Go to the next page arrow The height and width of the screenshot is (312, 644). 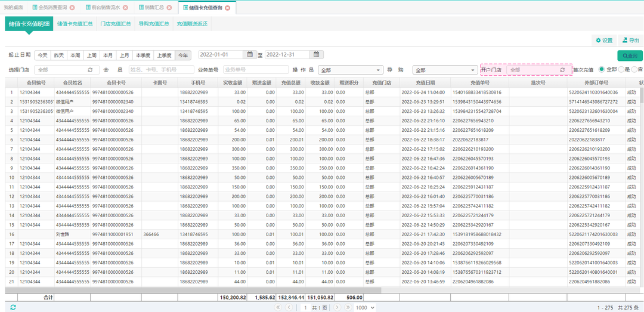click(336, 307)
